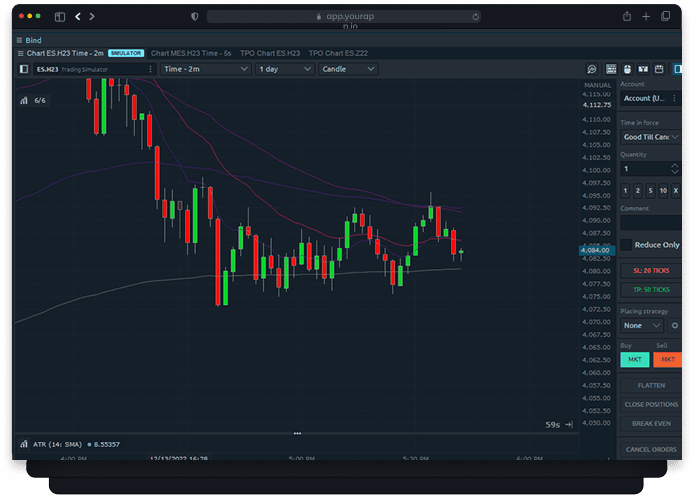Image resolution: width=693 pixels, height=495 pixels.
Task: Open the chat/search bubble icon in chart toolbar
Action: pyautogui.click(x=592, y=69)
